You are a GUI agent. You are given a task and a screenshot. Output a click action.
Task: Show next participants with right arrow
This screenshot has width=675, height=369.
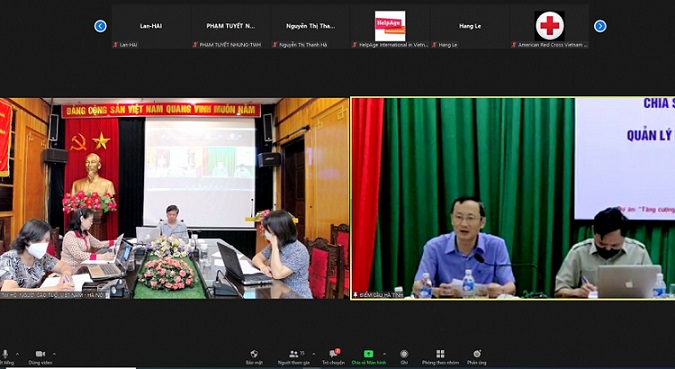click(600, 26)
